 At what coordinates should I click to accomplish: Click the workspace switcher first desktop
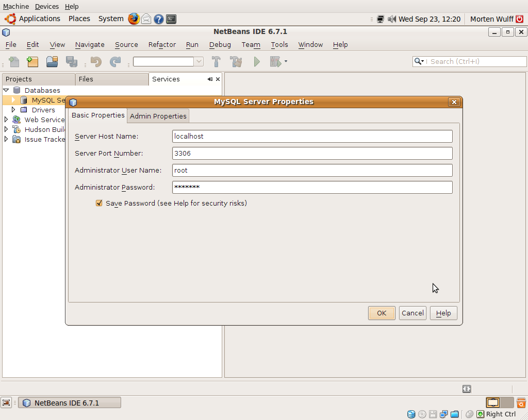(x=492, y=402)
